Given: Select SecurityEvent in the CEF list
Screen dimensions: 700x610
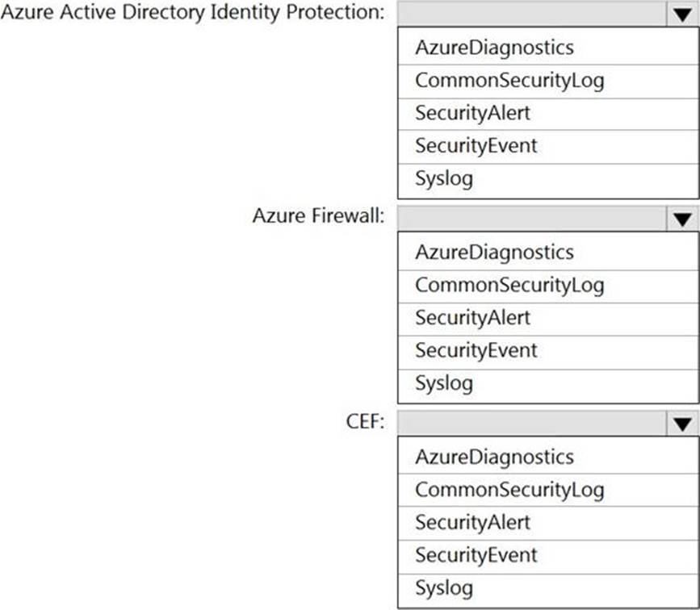Looking at the screenshot, I should coord(547,557).
